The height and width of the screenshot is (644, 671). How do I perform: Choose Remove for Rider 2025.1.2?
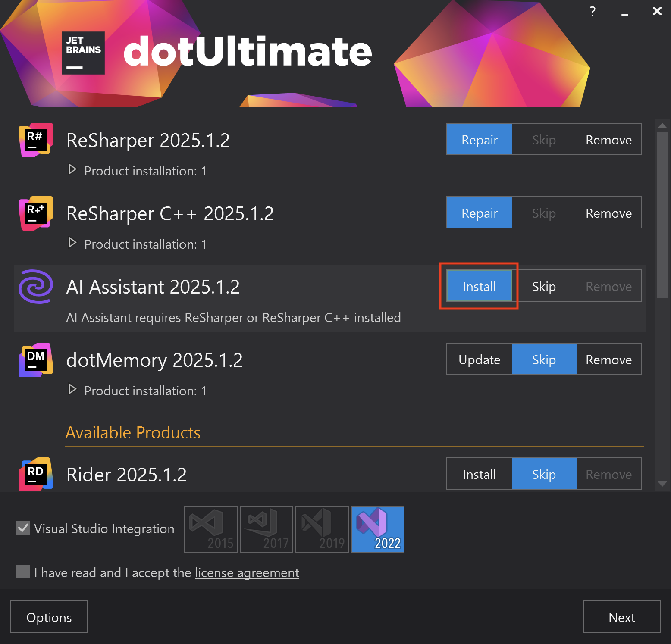point(608,474)
